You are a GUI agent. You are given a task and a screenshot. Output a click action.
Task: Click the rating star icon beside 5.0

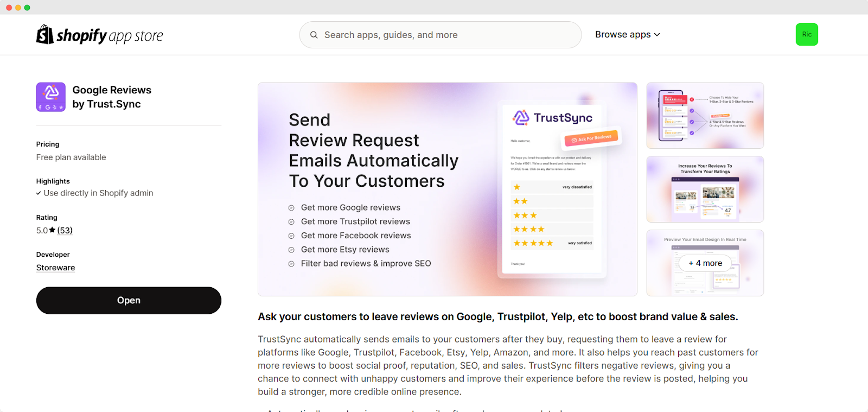52,230
